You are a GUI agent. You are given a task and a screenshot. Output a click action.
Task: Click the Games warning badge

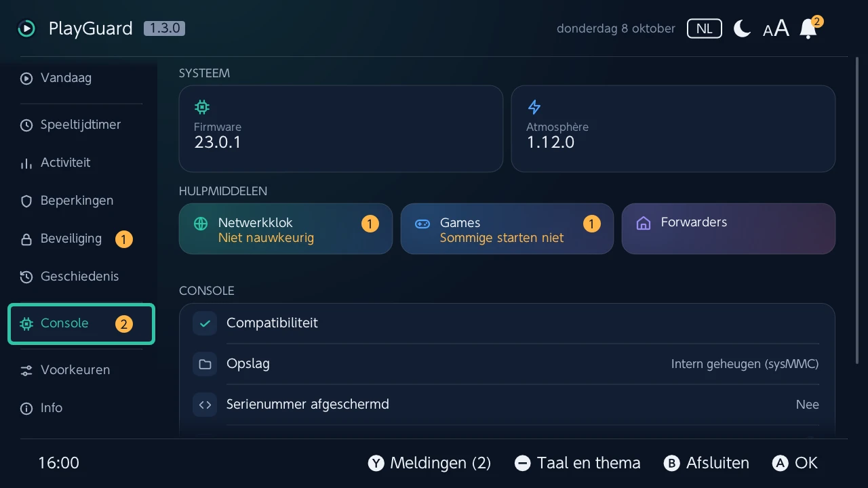pos(591,224)
